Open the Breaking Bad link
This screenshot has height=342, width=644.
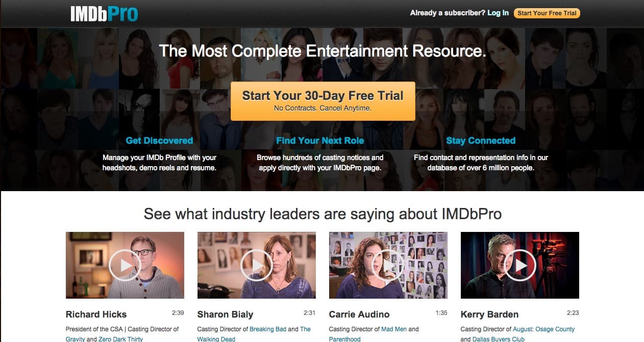[267, 329]
